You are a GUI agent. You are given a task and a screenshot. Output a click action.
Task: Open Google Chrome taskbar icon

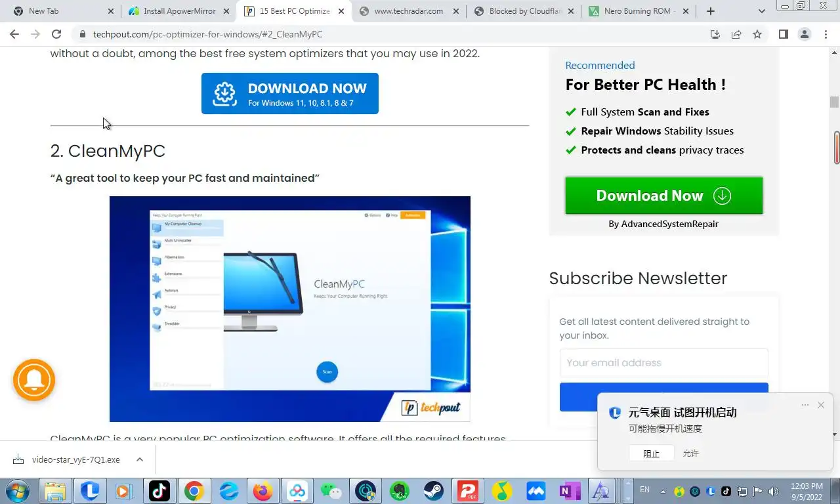tap(194, 491)
